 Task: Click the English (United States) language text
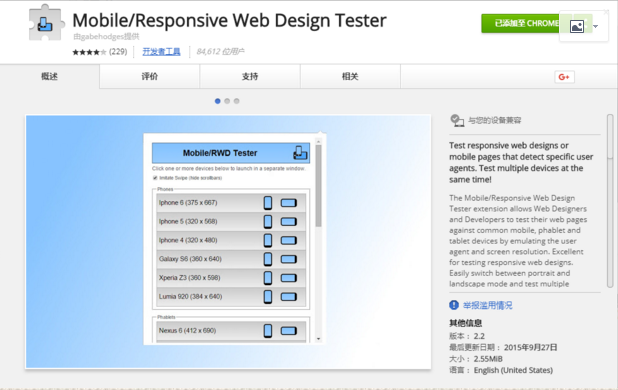[513, 370]
